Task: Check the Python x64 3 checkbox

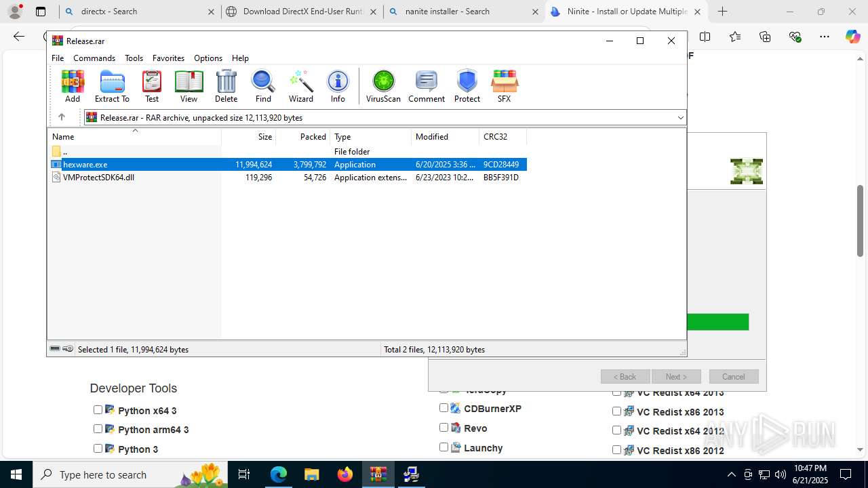Action: (98, 409)
